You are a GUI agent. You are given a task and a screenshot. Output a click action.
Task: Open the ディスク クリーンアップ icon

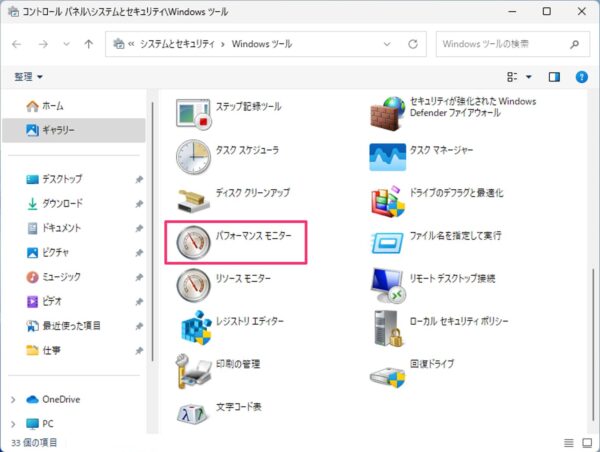(193, 199)
